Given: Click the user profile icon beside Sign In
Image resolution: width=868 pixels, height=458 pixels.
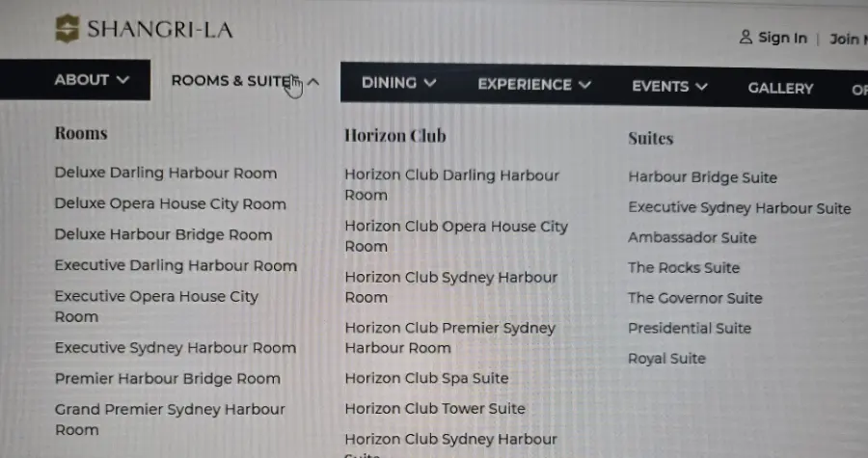Looking at the screenshot, I should click(746, 37).
